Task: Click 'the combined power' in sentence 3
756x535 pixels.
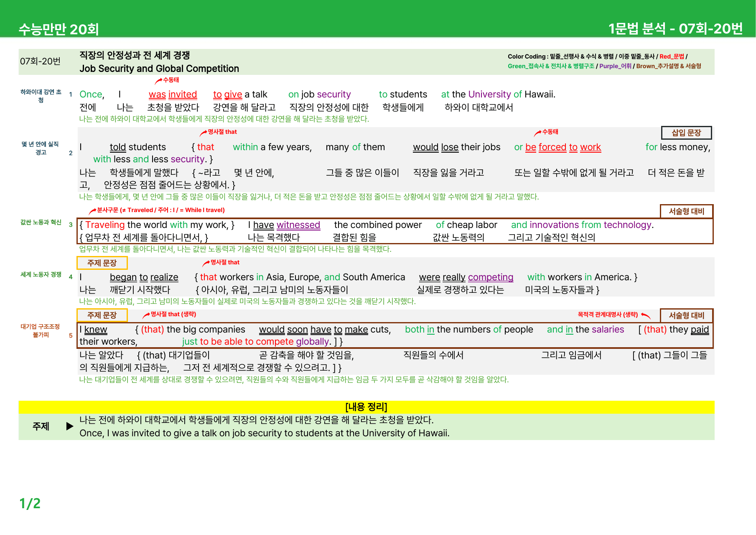Action: (378, 225)
